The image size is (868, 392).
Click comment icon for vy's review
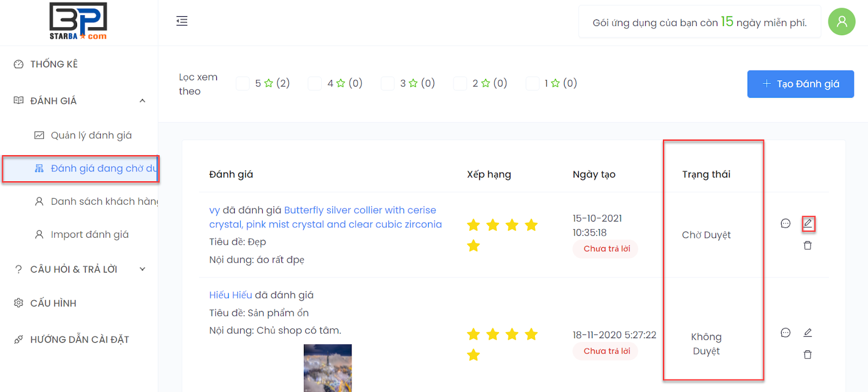[785, 223]
